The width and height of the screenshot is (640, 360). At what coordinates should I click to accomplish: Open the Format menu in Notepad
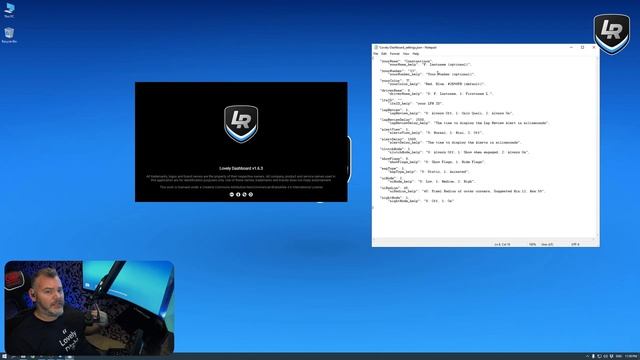394,53
